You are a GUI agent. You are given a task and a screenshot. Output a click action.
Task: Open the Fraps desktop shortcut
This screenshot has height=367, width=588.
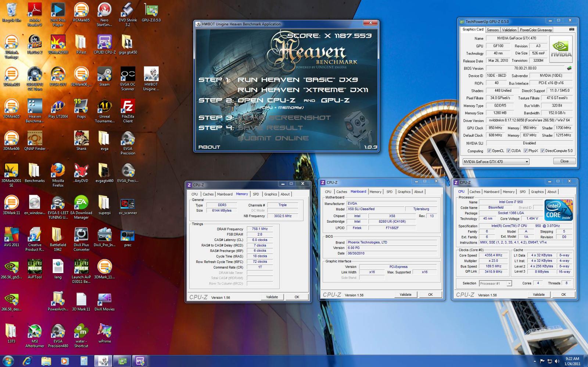(x=81, y=109)
